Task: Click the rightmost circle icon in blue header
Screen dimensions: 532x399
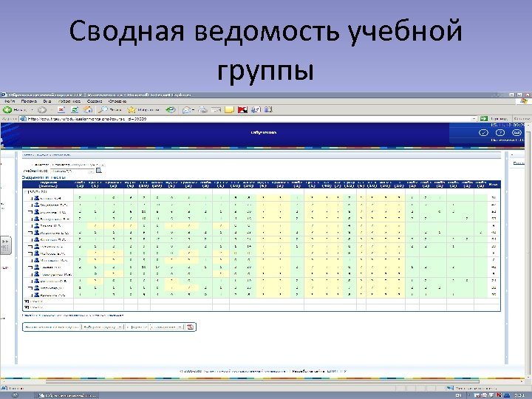Action: coord(516,133)
